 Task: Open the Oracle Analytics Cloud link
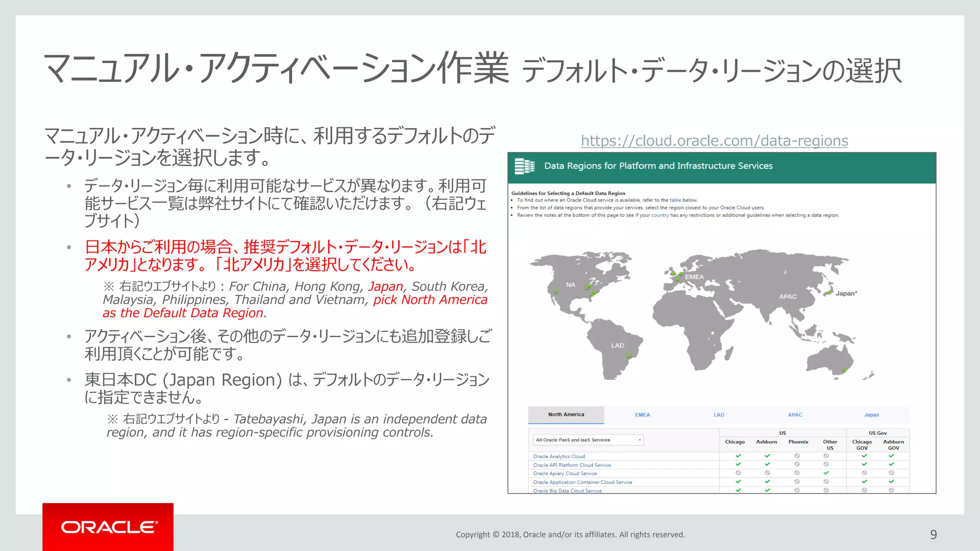[x=559, y=456]
